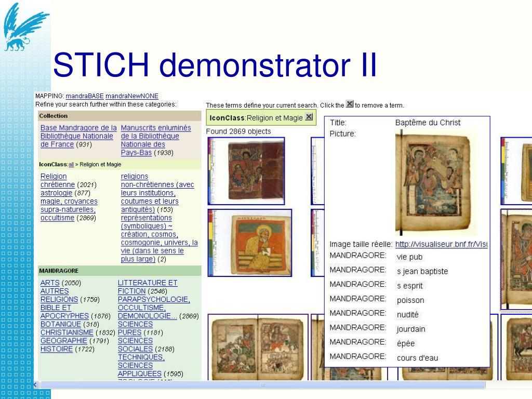Filter by HISTOIRE
Viewport: 532px width, 399px height.
pyautogui.click(x=57, y=349)
